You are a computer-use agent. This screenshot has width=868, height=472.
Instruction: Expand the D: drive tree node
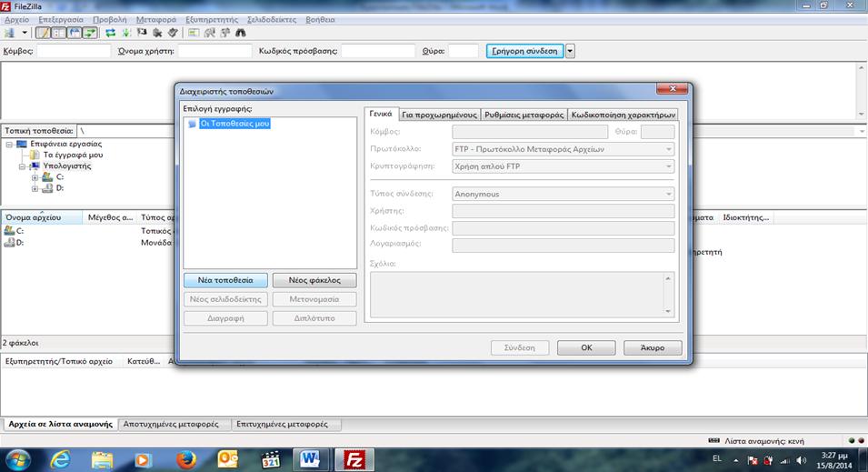(x=35, y=188)
